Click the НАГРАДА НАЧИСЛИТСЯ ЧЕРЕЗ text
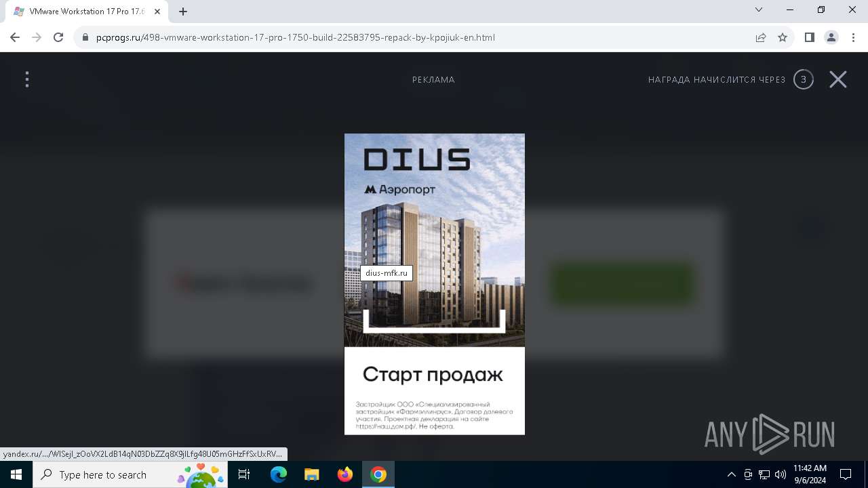Screen dimensions: 868x488 (717, 80)
